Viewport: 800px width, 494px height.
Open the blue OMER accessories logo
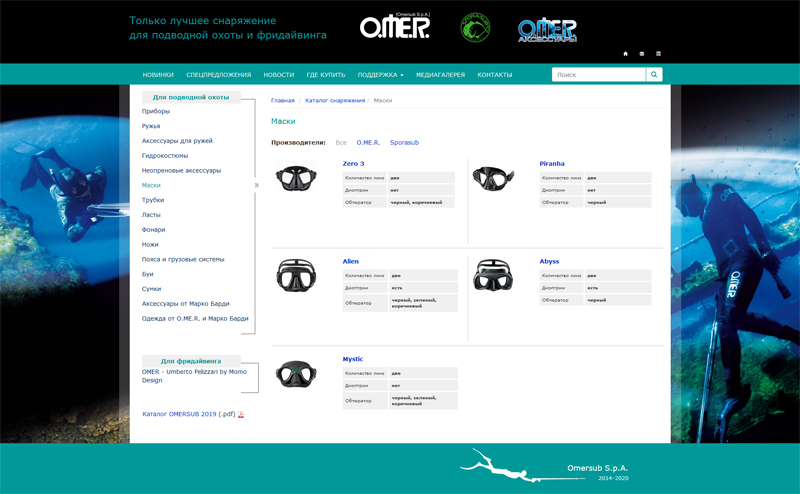(547, 30)
